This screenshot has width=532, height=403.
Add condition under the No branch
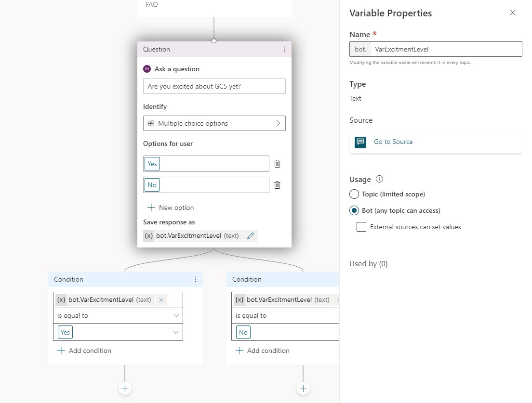[263, 351]
